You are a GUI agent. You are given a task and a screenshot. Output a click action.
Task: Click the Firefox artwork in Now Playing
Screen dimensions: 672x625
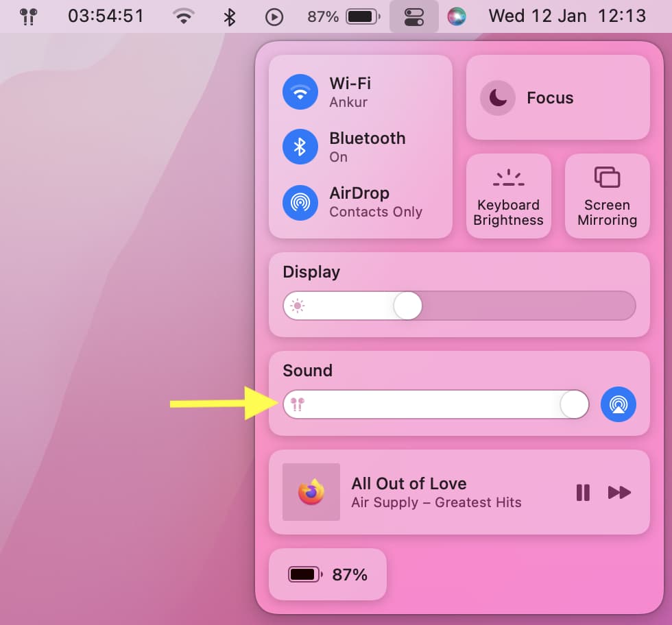tap(311, 492)
